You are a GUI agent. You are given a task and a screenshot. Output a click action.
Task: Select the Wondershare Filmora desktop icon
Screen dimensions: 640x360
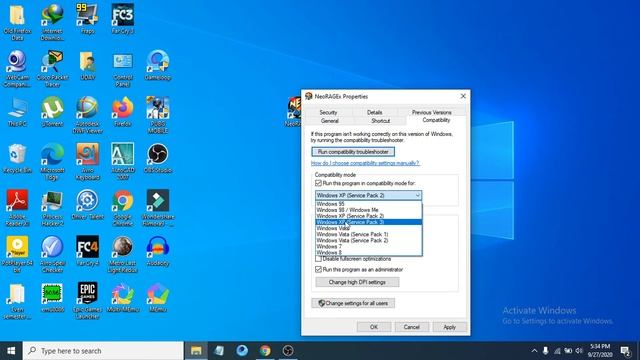click(158, 208)
